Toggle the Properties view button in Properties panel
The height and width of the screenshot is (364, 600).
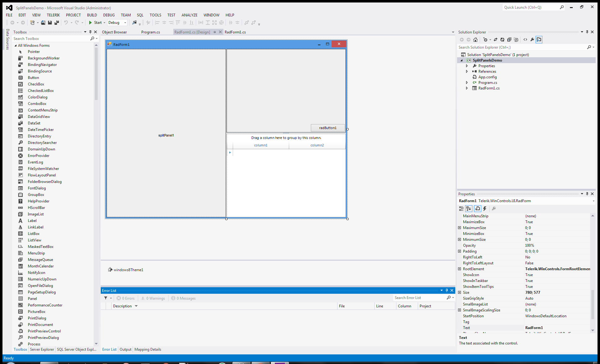[478, 209]
